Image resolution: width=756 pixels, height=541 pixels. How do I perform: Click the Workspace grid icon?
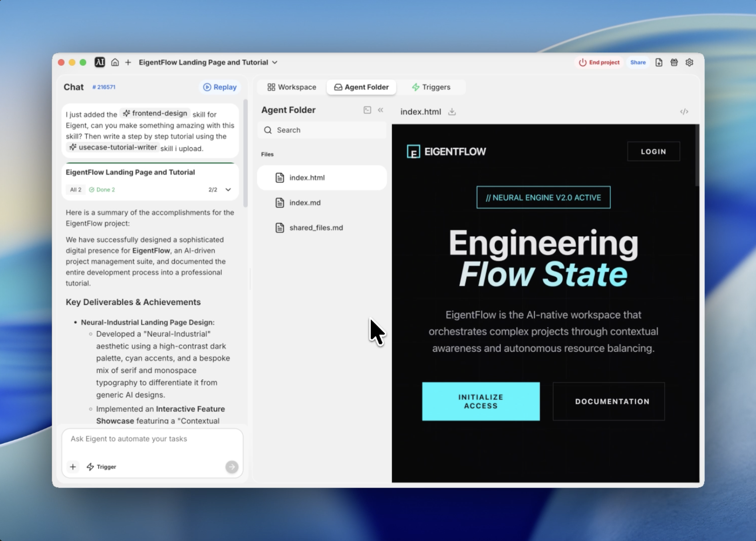click(271, 87)
